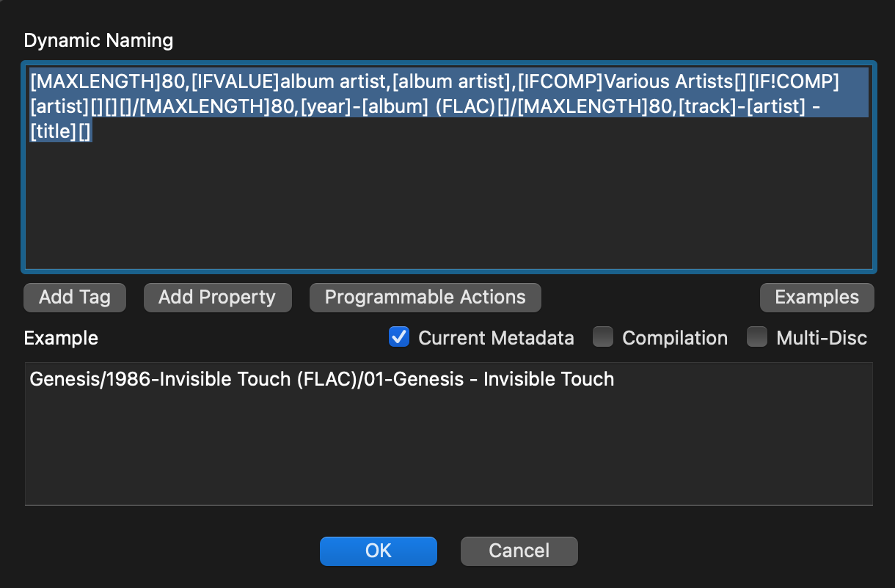Uncheck the Current Metadata checkbox

tap(399, 337)
